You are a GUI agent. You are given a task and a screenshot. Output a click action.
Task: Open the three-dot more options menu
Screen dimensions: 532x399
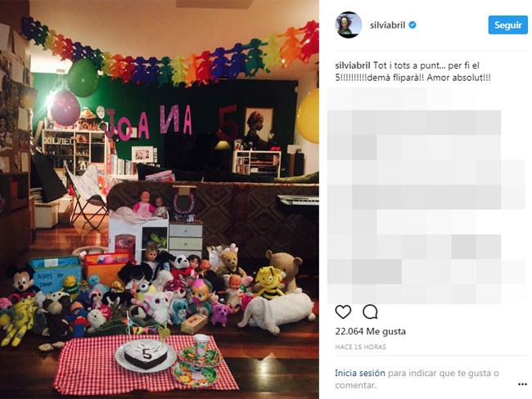[x=522, y=384]
